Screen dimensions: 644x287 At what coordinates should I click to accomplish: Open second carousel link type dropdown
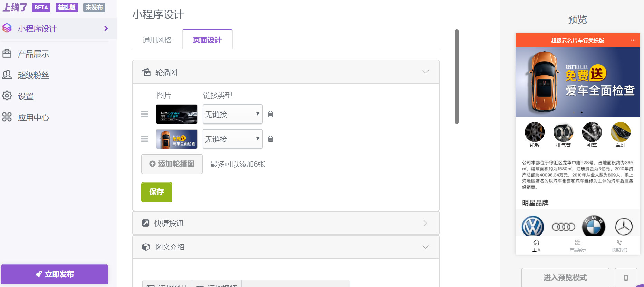pyautogui.click(x=232, y=139)
